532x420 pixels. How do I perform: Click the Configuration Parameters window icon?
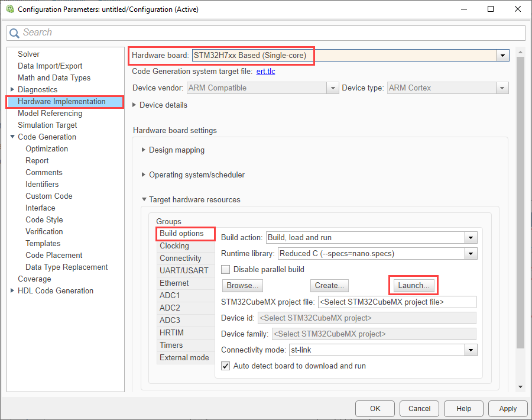pyautogui.click(x=9, y=9)
